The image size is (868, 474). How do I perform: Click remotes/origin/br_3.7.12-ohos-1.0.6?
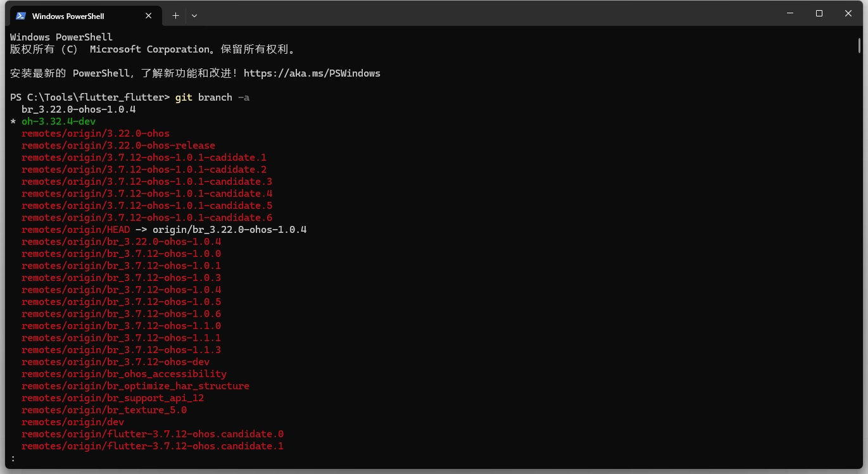122,314
